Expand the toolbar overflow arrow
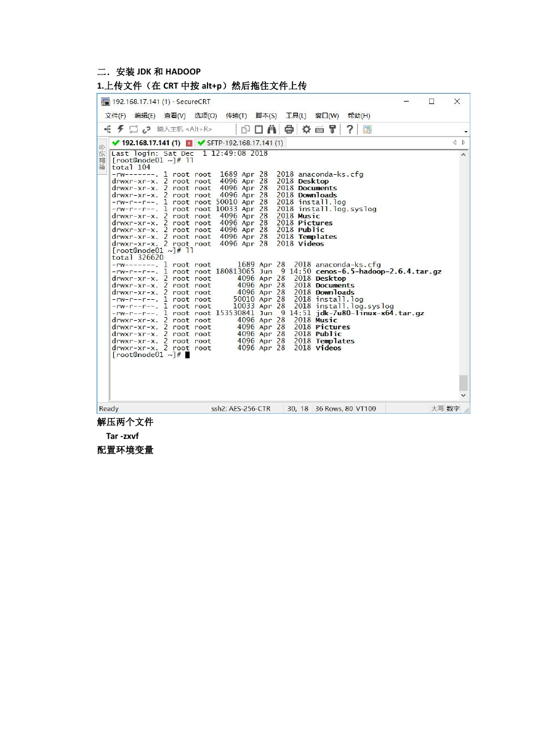Viewport: 535px width, 756px height. [466, 132]
